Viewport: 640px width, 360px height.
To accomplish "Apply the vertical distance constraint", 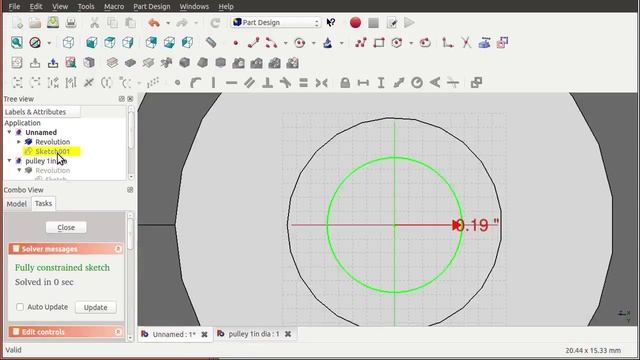I will pyautogui.click(x=381, y=83).
